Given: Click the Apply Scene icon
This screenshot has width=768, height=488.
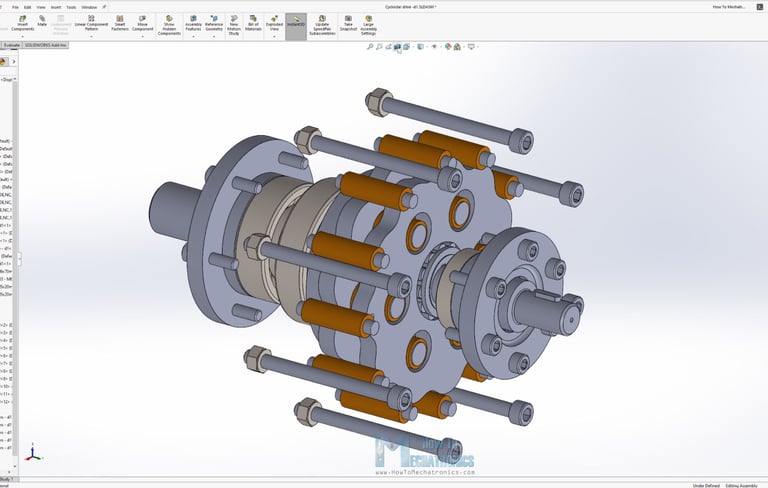Looking at the screenshot, I should (x=457, y=47).
